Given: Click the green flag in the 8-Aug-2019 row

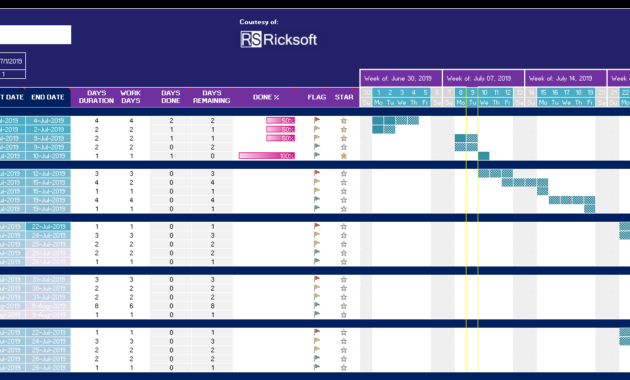Looking at the screenshot, I should 317,306.
